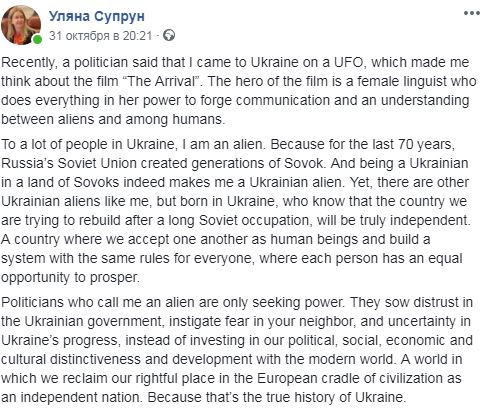Click the phrase 'between aliens and among humans'
481x413 pixels.
click(x=113, y=119)
